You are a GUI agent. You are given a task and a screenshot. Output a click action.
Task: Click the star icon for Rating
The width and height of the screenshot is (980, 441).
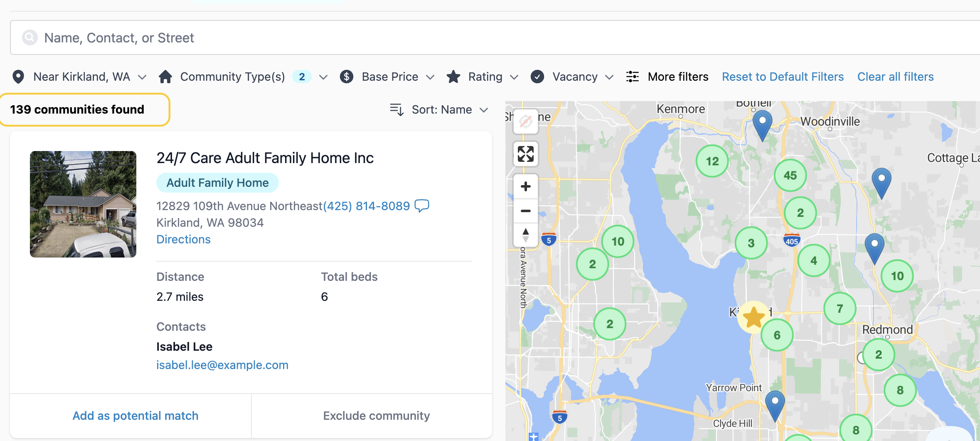click(453, 77)
